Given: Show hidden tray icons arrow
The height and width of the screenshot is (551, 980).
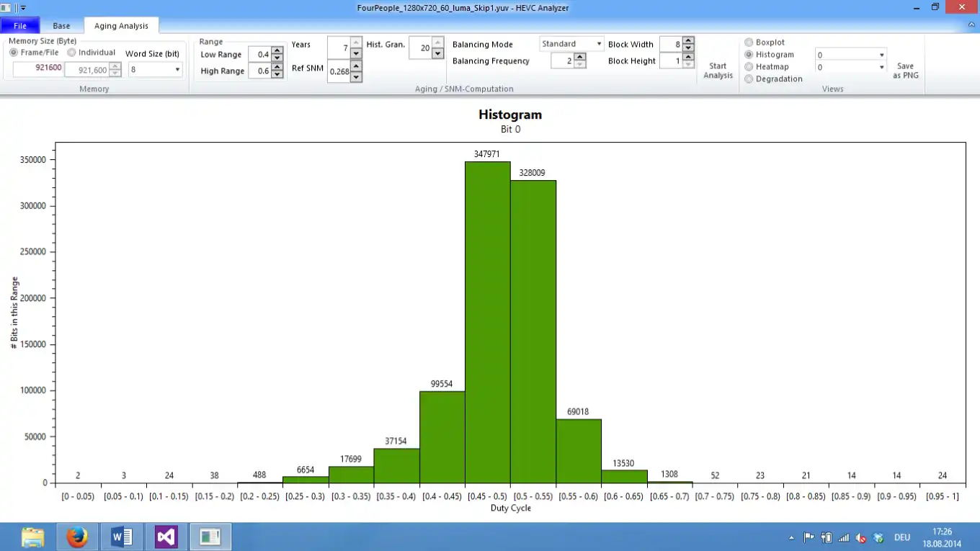Looking at the screenshot, I should 792,537.
